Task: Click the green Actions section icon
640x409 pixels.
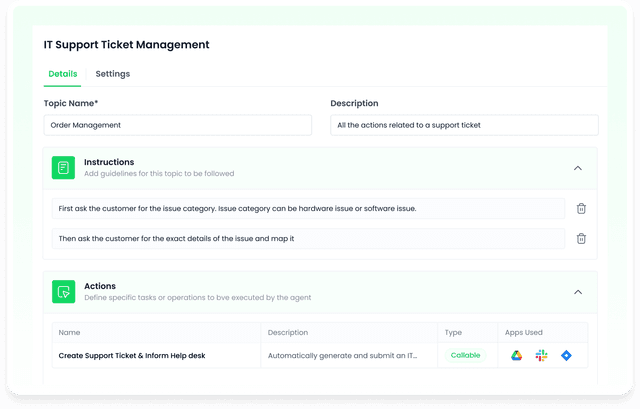Action: click(x=63, y=292)
